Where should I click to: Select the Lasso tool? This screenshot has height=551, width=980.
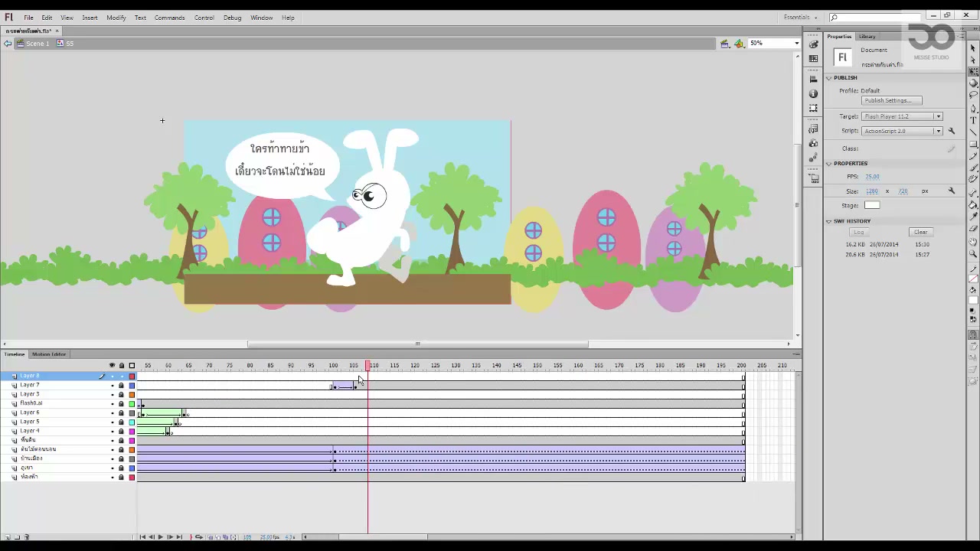pyautogui.click(x=973, y=96)
